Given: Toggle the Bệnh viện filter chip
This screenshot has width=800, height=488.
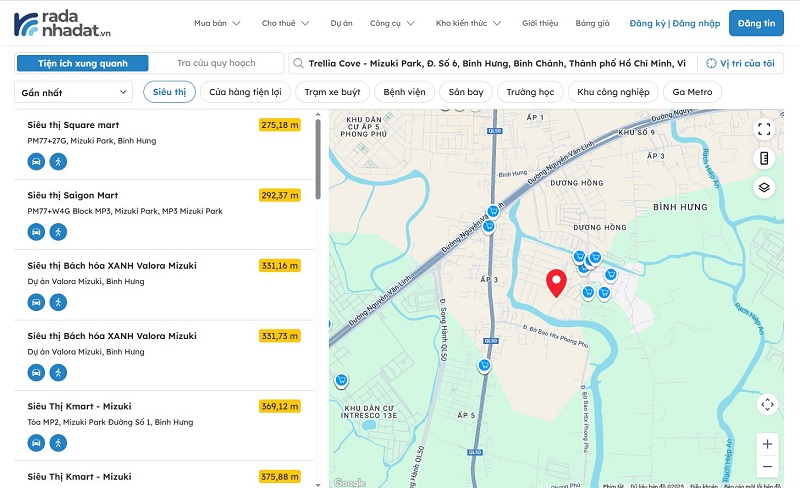Looking at the screenshot, I should point(403,92).
